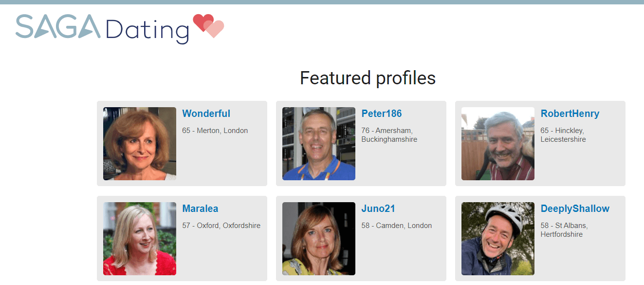Click the Featured profiles heading

(x=368, y=78)
